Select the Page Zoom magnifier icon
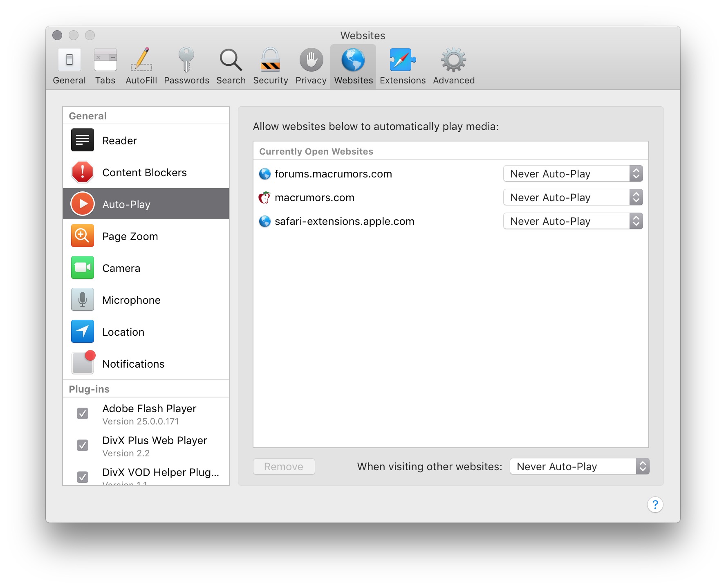 (x=83, y=236)
